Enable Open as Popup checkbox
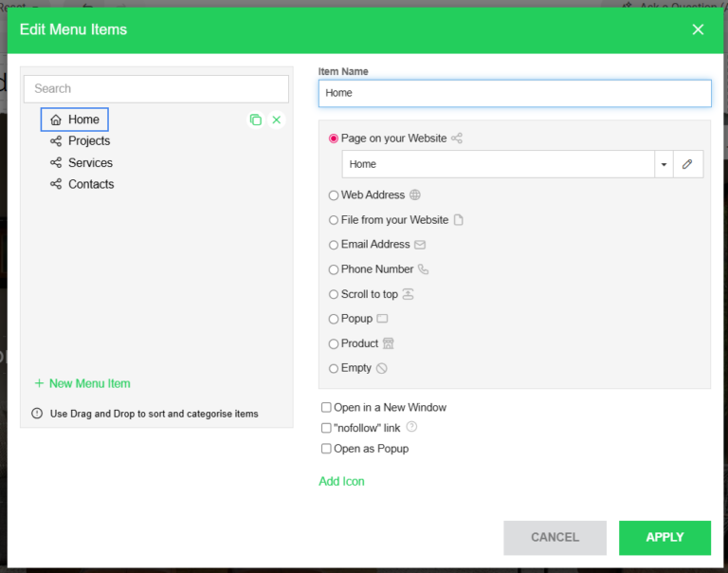The width and height of the screenshot is (728, 573). tap(326, 449)
